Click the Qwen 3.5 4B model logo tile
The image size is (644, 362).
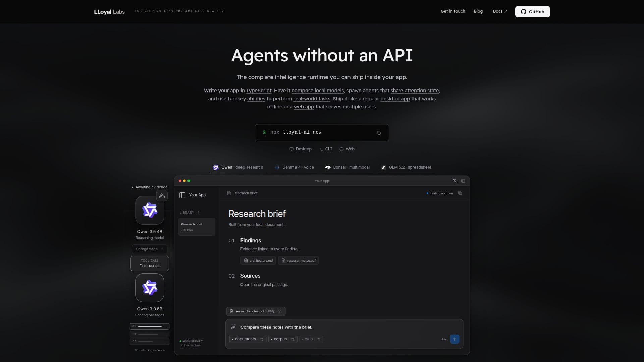pos(150,210)
